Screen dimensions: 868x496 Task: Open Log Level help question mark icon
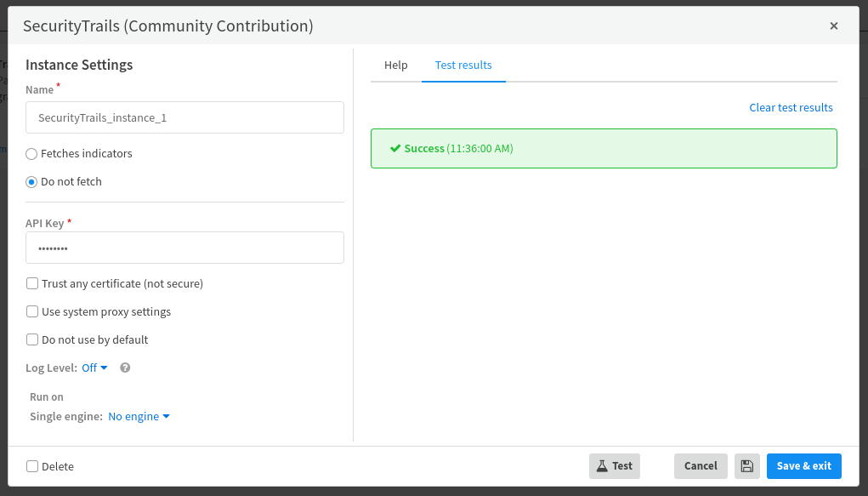[x=125, y=368]
